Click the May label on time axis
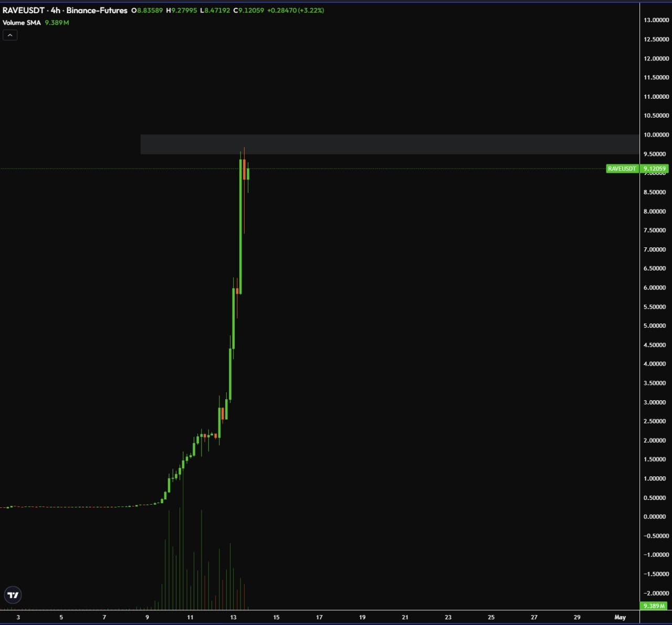 (x=620, y=617)
